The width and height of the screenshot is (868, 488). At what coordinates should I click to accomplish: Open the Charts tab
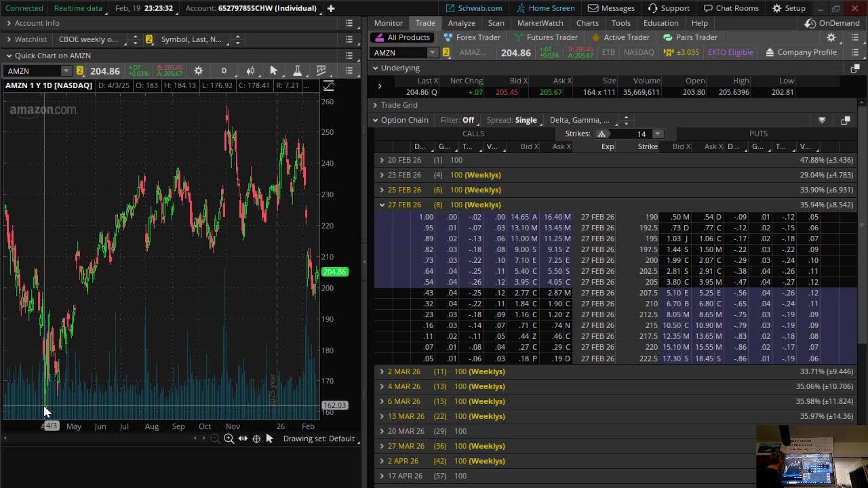(587, 23)
